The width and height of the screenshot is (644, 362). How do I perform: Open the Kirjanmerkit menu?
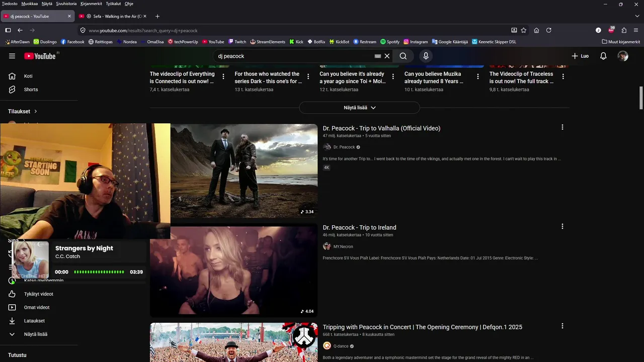click(92, 4)
